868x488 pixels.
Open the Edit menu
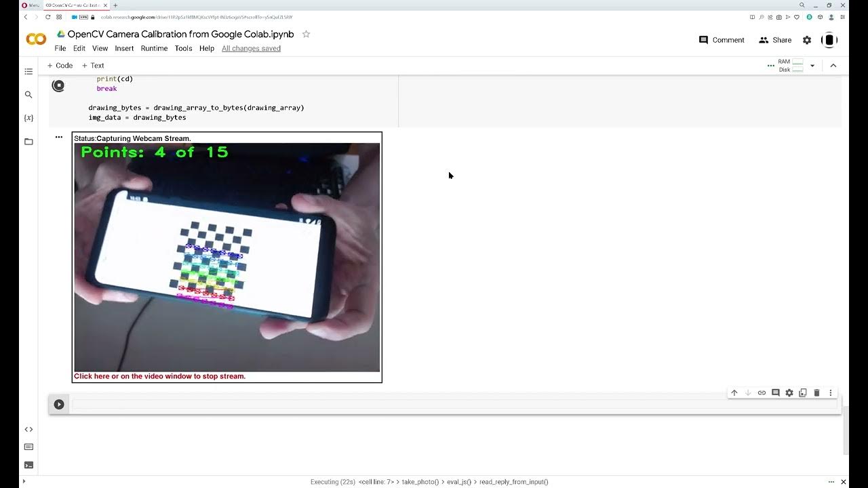point(79,49)
